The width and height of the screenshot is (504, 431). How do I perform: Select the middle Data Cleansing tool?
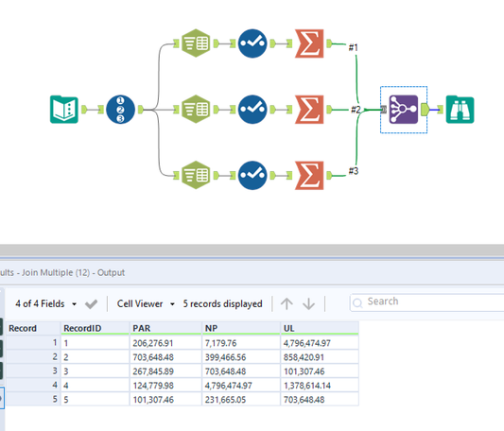(252, 110)
